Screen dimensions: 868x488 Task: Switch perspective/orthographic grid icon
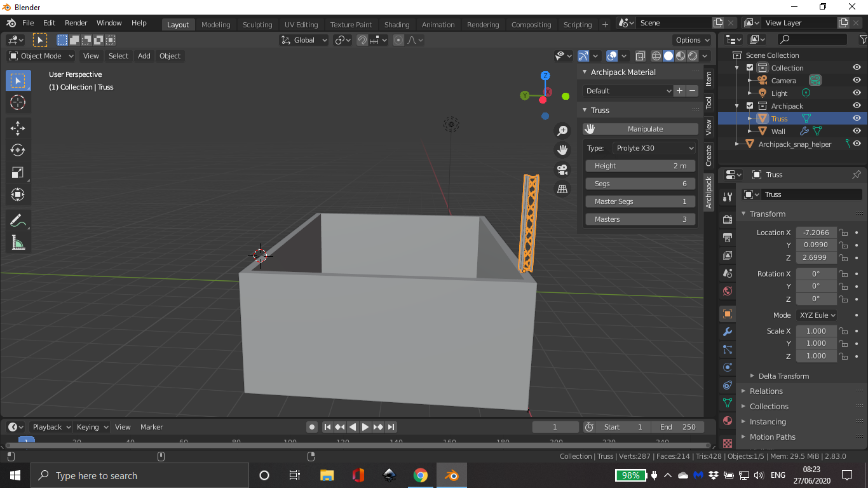(x=562, y=189)
